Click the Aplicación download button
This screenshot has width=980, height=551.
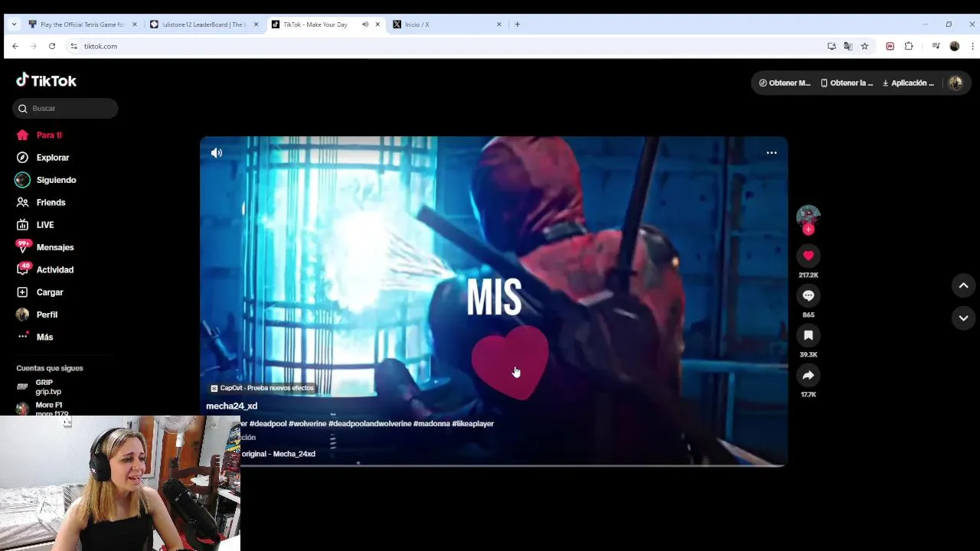pos(908,83)
